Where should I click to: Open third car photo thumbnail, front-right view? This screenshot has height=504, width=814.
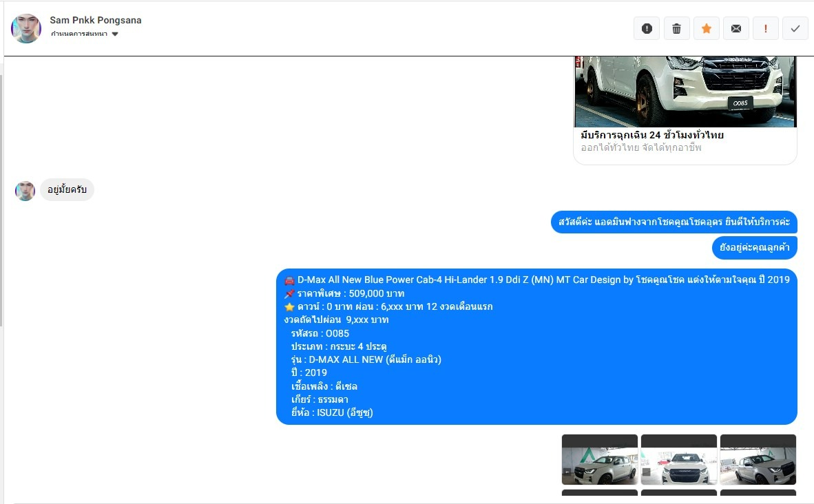tap(758, 459)
